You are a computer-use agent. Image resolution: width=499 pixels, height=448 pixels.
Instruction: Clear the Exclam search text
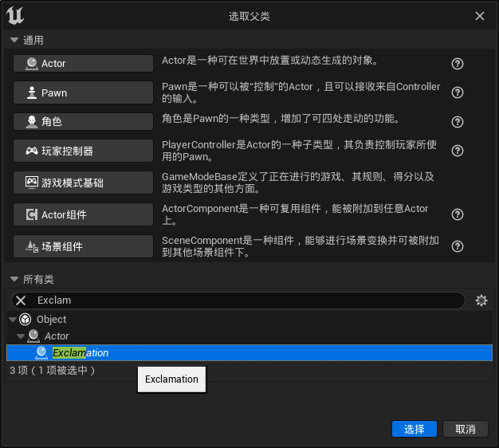21,301
